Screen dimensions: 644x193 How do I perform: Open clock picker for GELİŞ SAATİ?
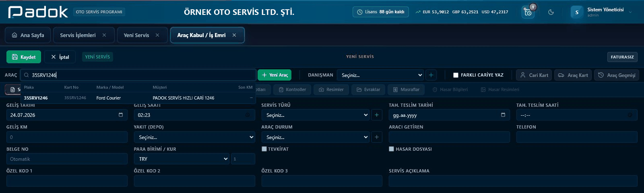tap(248, 115)
